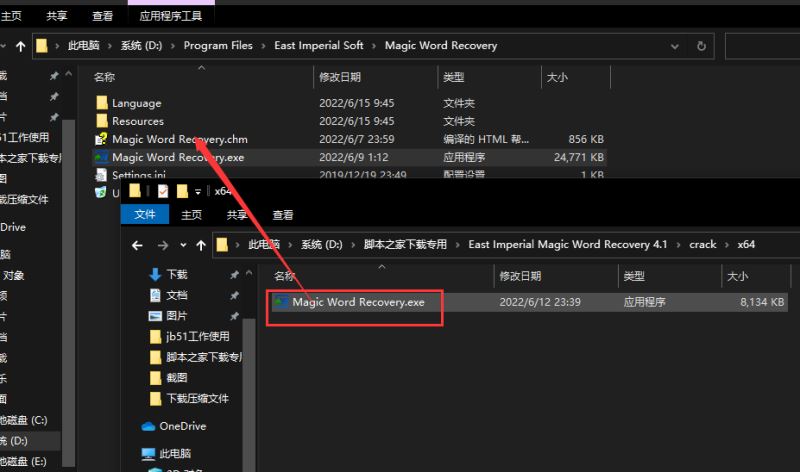Click crack breadcrumb in x64 window
Screen dimensions: 800x472
point(703,245)
